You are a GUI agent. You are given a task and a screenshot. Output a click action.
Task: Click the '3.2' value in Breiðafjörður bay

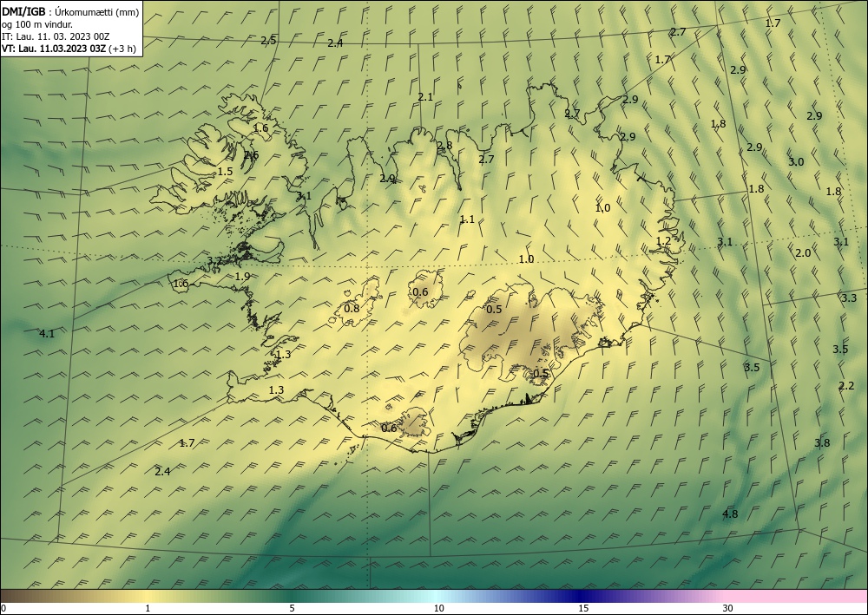(214, 260)
